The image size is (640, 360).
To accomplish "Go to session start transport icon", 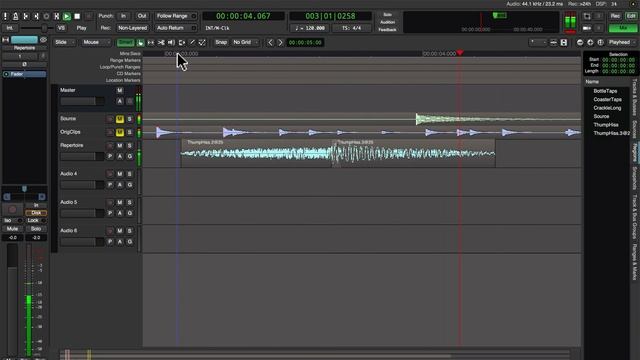I will point(26,16).
